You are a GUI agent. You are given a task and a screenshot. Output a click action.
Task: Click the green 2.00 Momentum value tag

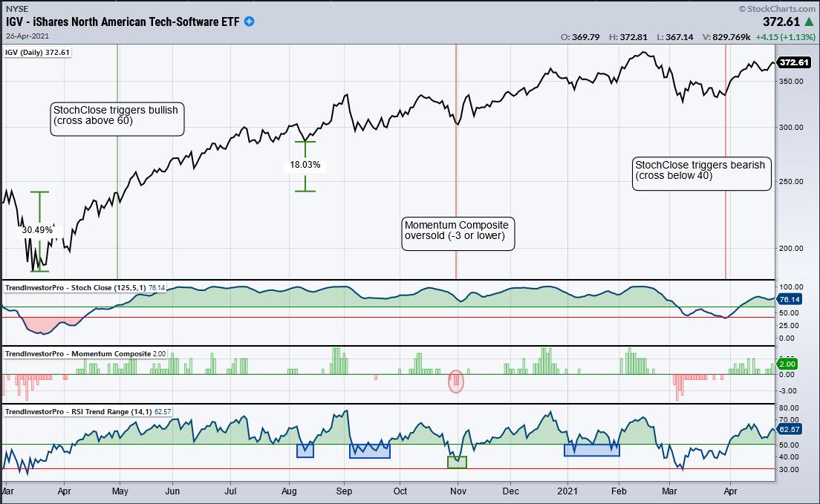tap(787, 364)
